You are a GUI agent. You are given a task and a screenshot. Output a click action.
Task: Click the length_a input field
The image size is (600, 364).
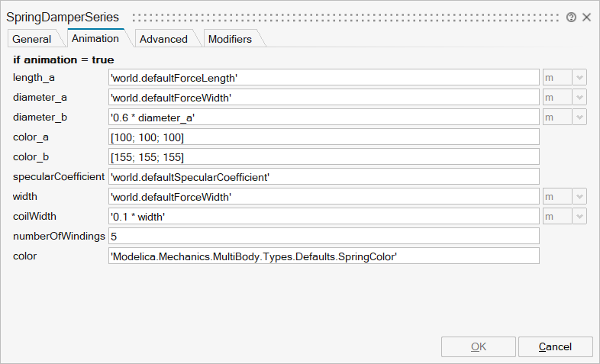pyautogui.click(x=324, y=77)
